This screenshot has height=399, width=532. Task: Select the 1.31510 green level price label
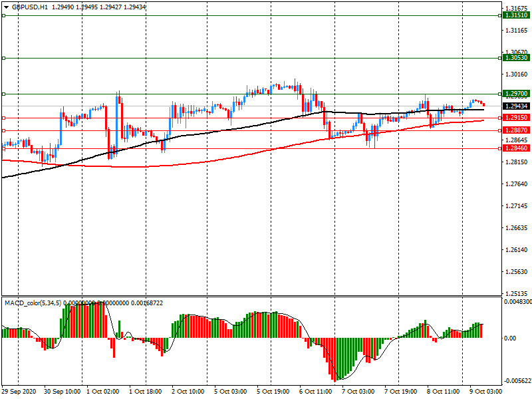[x=517, y=15]
